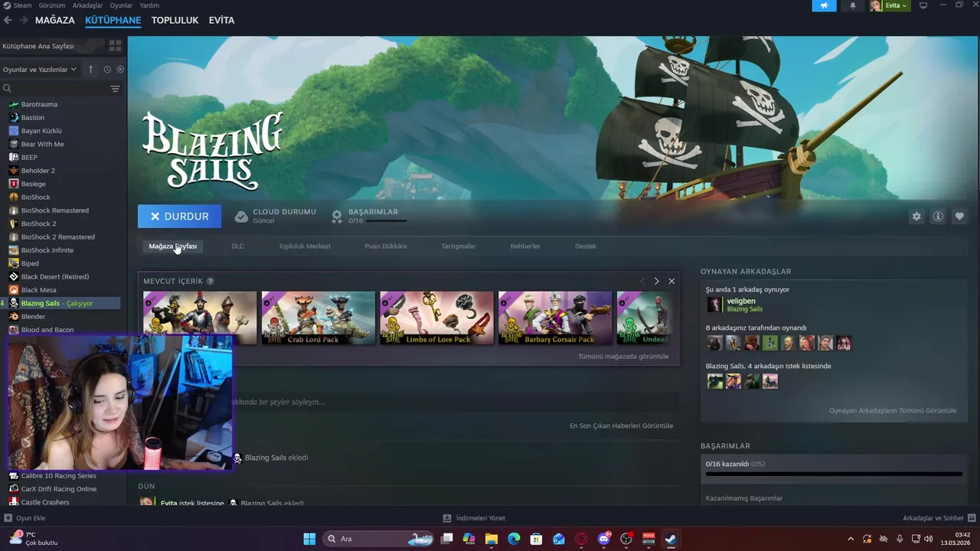980x551 pixels.
Task: Click help icon beside Mevcut İçerik
Action: coord(211,282)
